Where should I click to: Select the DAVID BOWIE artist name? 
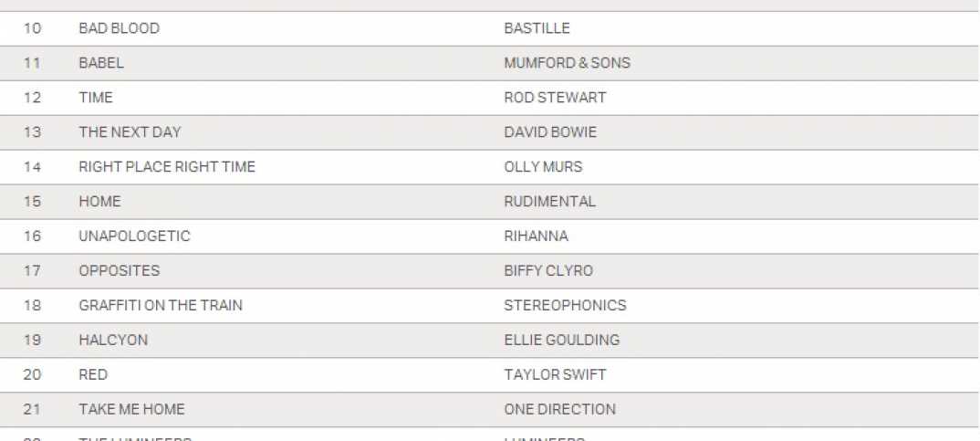coord(550,132)
